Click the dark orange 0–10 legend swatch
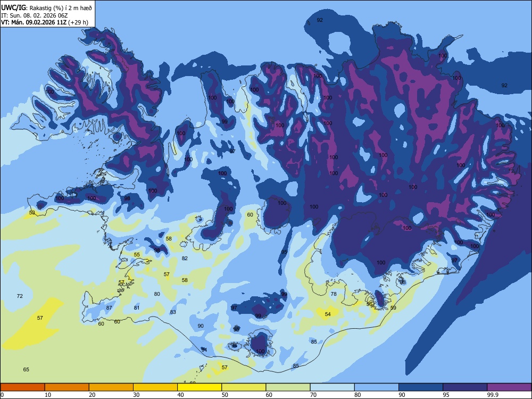 pyautogui.click(x=22, y=387)
